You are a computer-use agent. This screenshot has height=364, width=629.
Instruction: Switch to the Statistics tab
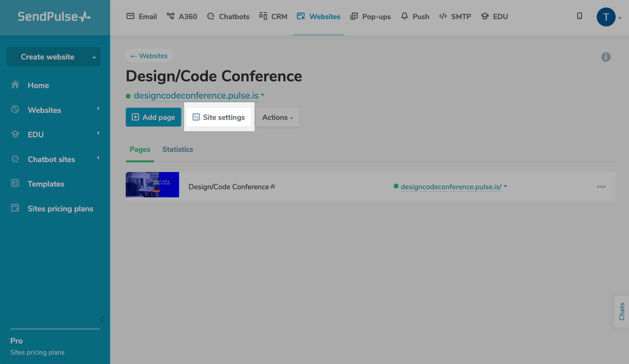click(x=177, y=149)
